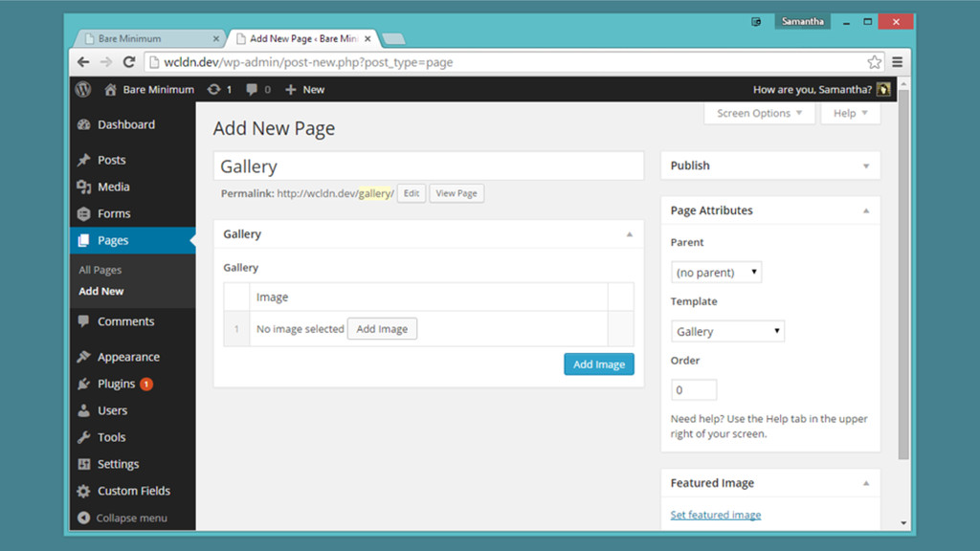Image resolution: width=980 pixels, height=551 pixels.
Task: Click the Appearance paintbrush icon
Action: tap(84, 357)
